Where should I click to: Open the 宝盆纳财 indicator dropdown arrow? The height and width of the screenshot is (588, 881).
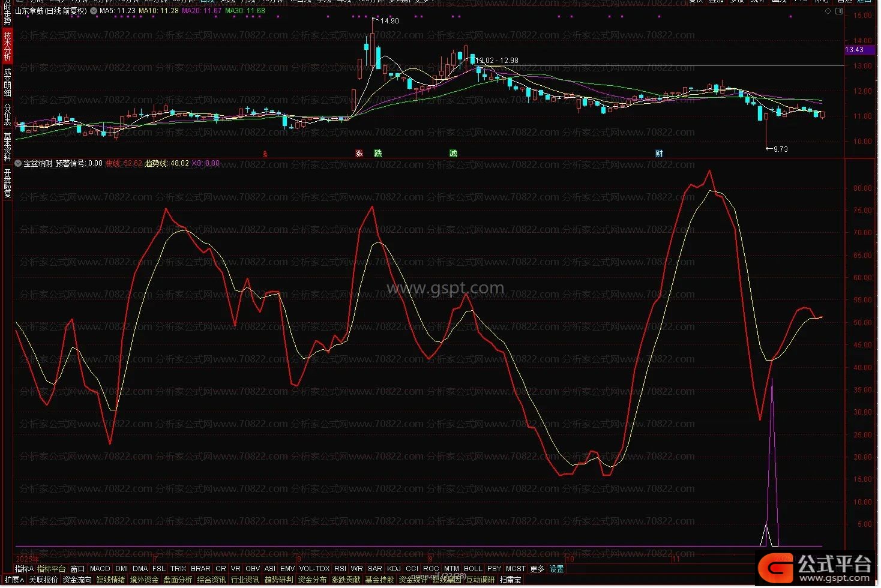[x=19, y=163]
